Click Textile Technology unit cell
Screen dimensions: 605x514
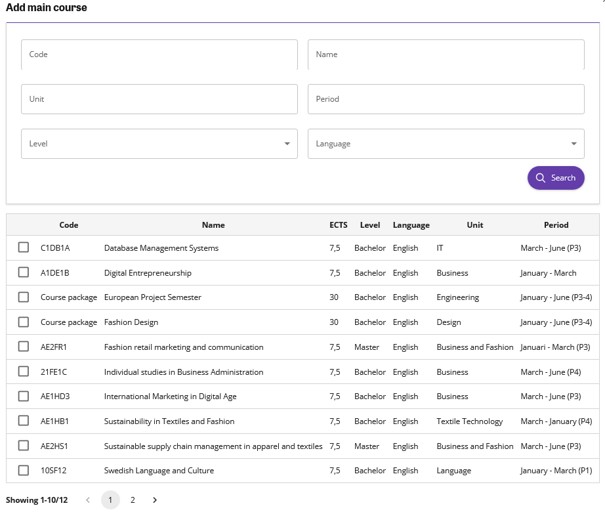pos(470,421)
